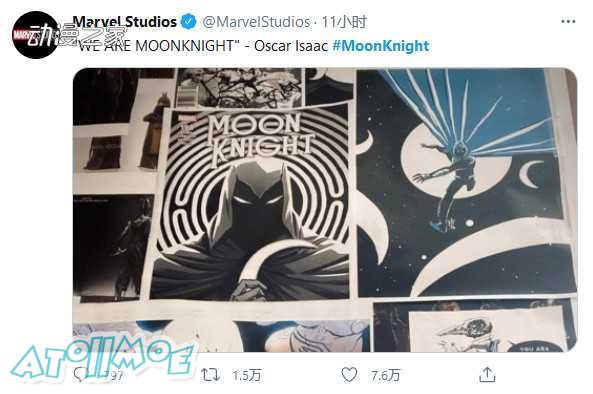Click the retweet icon
The width and height of the screenshot is (593, 394).
[x=210, y=375]
